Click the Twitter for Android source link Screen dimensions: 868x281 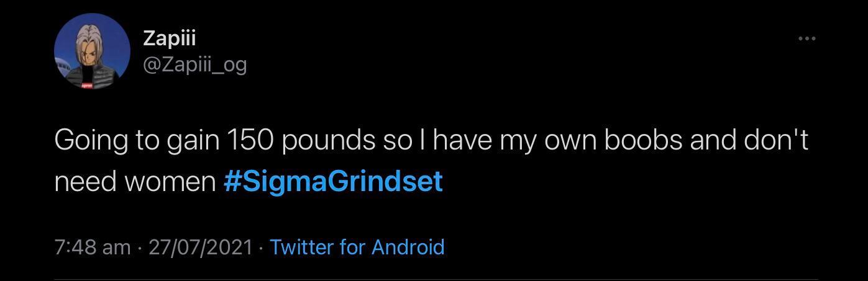357,247
